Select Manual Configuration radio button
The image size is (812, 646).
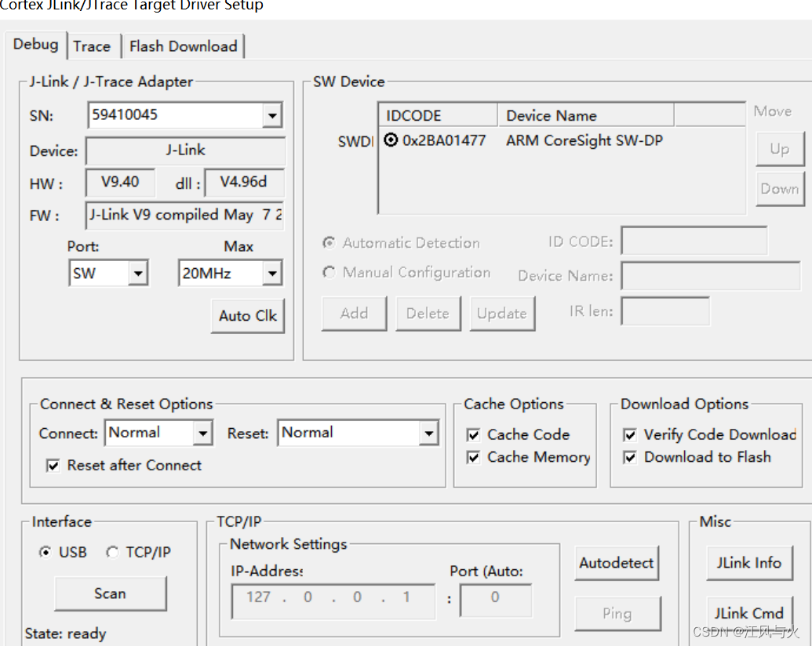pyautogui.click(x=329, y=272)
